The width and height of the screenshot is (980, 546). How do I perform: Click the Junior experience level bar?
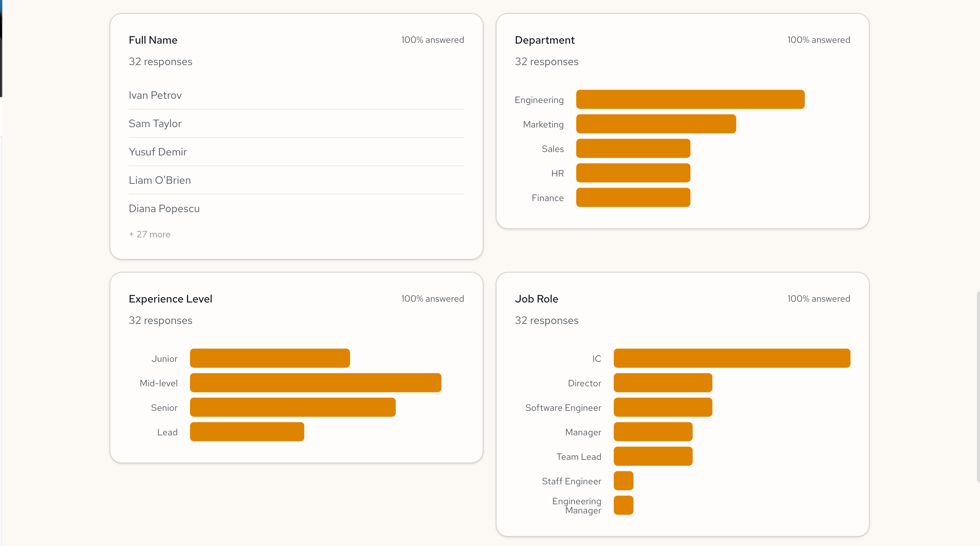270,358
